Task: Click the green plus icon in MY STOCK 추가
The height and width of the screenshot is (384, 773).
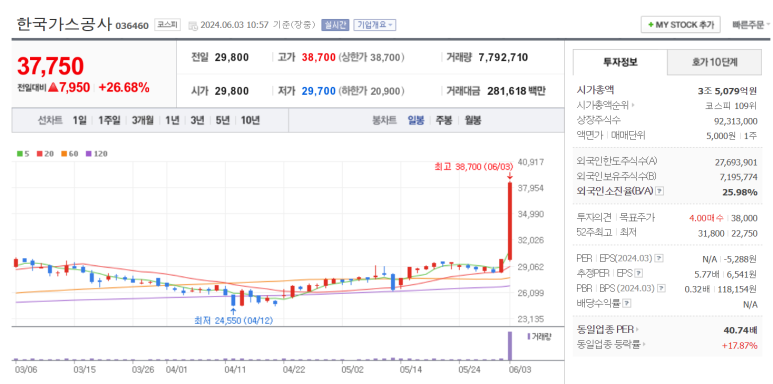Action: tap(651, 25)
